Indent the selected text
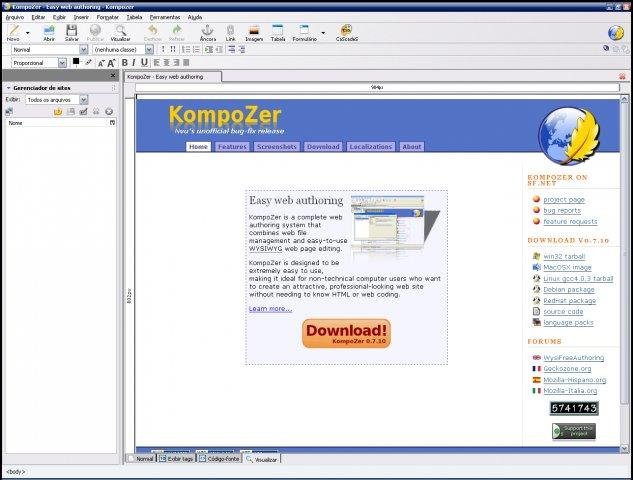Screen dimensions: 633x480 coord(209,49)
